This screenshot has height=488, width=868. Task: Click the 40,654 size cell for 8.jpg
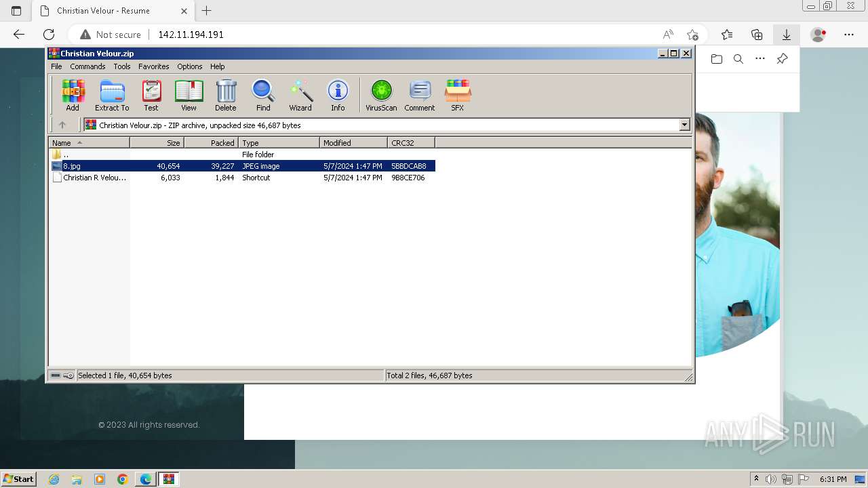point(168,166)
